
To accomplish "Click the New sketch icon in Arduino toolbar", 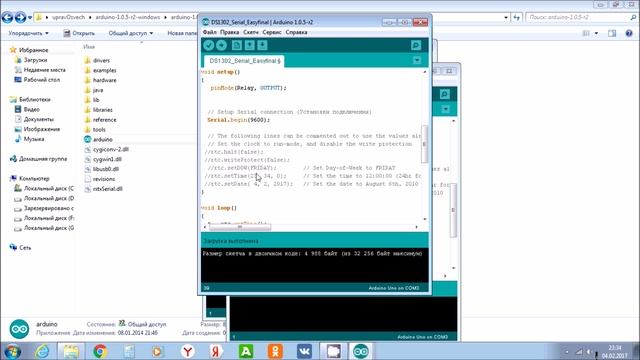I will pos(237,45).
